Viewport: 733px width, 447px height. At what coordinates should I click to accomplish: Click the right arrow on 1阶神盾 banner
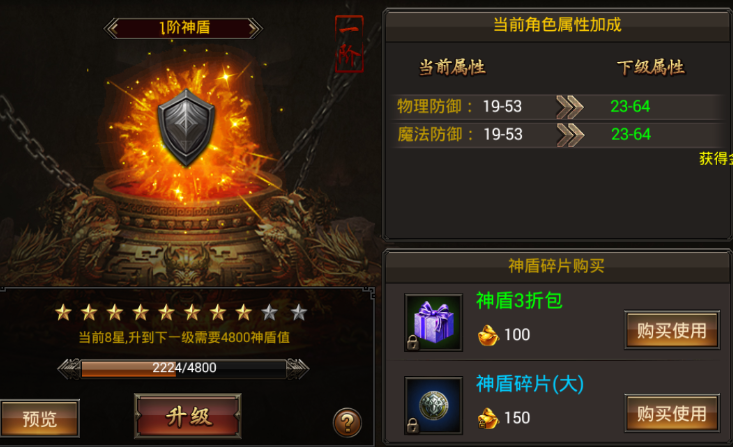[255, 28]
